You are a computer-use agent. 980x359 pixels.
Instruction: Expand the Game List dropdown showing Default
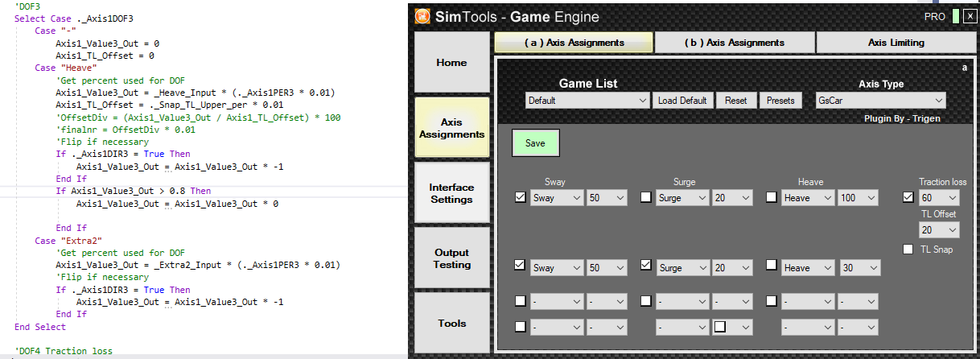pos(587,101)
